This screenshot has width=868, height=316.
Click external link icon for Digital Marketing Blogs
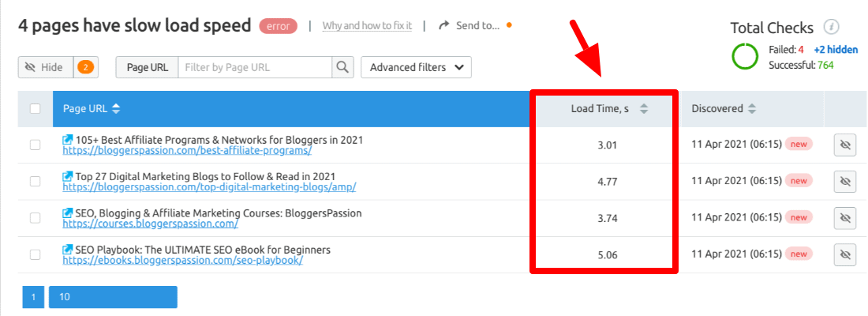pyautogui.click(x=68, y=177)
